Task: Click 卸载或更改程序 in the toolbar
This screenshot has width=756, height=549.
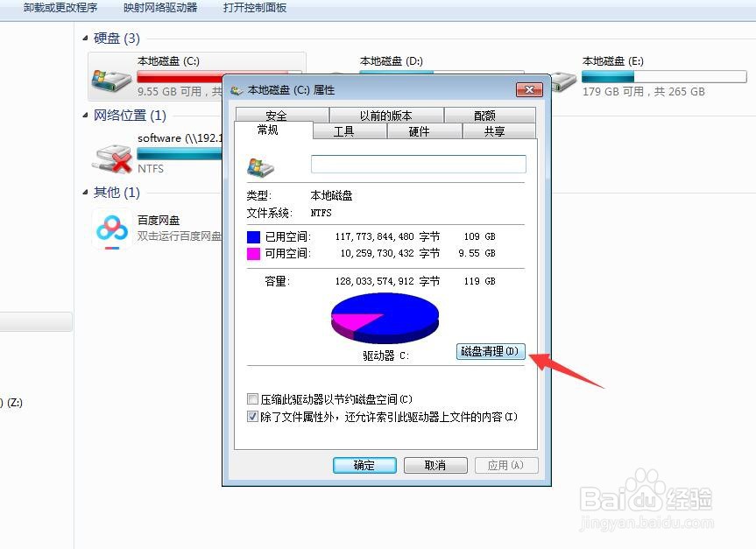Action: (60, 8)
